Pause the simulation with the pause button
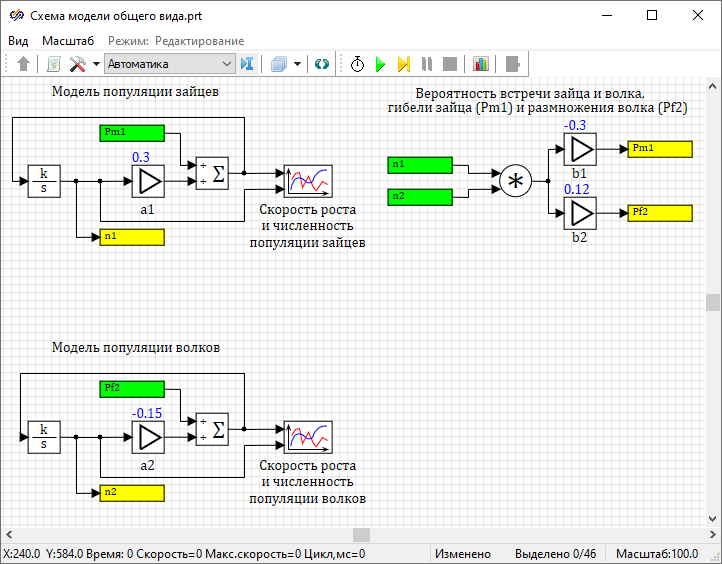 (x=427, y=64)
